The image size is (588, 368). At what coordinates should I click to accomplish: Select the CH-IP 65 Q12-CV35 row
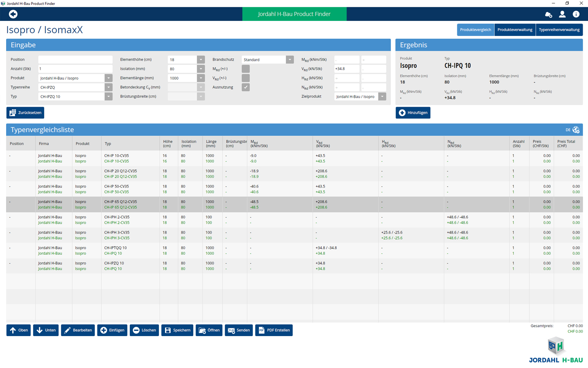tap(294, 204)
